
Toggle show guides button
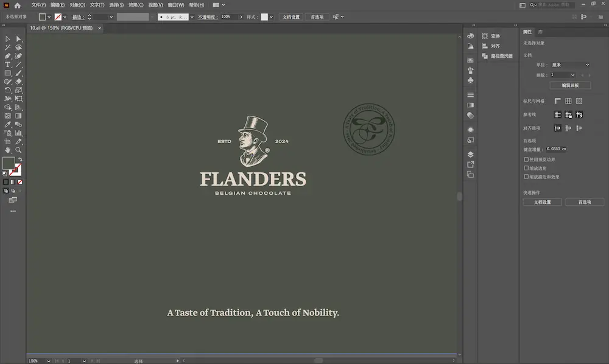[x=557, y=114]
